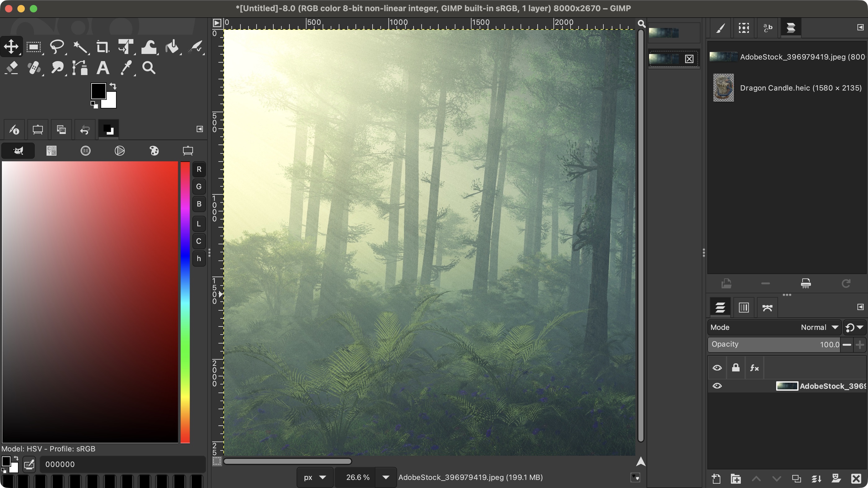The height and width of the screenshot is (488, 868).
Task: Click the layer Opacity slider
Action: click(x=774, y=344)
